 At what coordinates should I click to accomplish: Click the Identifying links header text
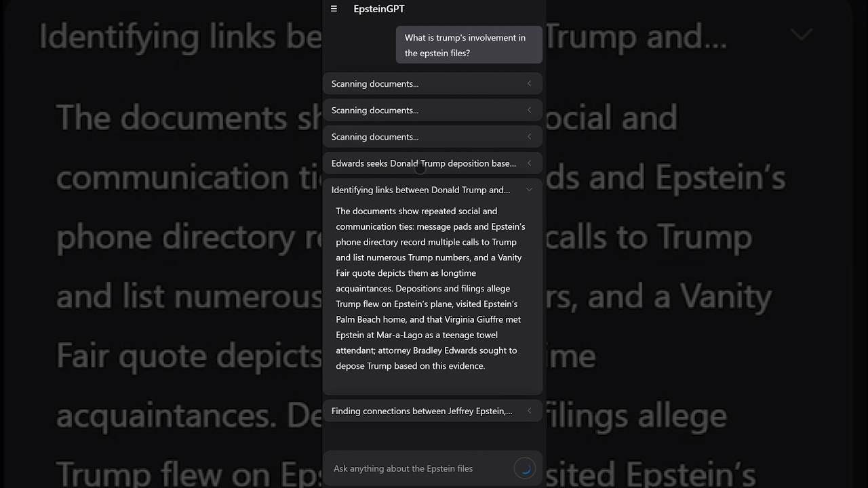422,190
